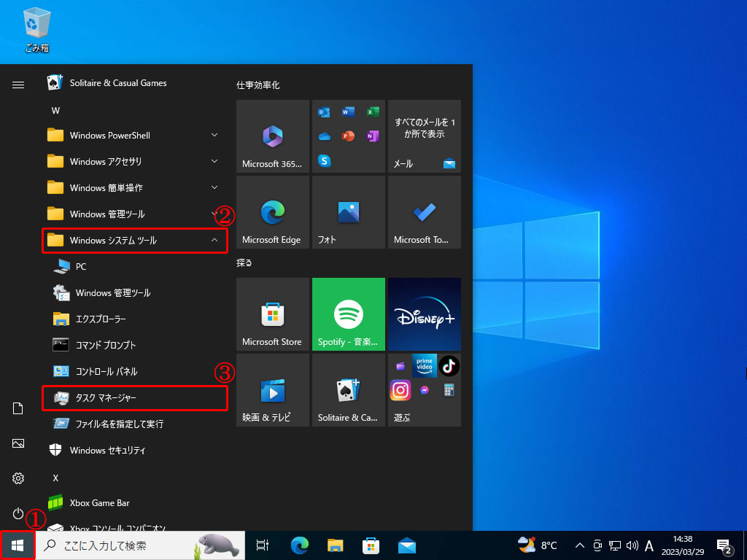Expand the Start menu hamburger icon
Image resolution: width=747 pixels, height=560 pixels.
click(x=18, y=85)
